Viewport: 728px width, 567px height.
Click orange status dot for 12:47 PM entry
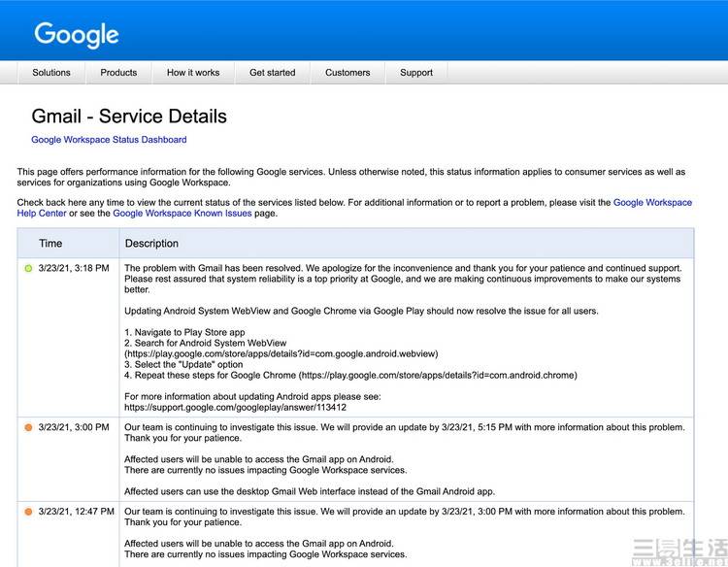[28, 512]
